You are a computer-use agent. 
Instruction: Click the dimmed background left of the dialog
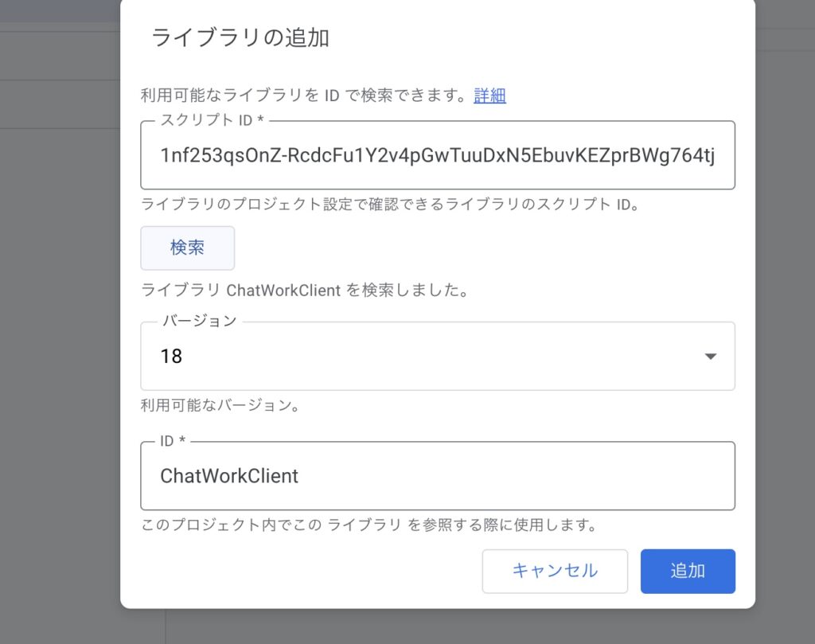point(60,318)
